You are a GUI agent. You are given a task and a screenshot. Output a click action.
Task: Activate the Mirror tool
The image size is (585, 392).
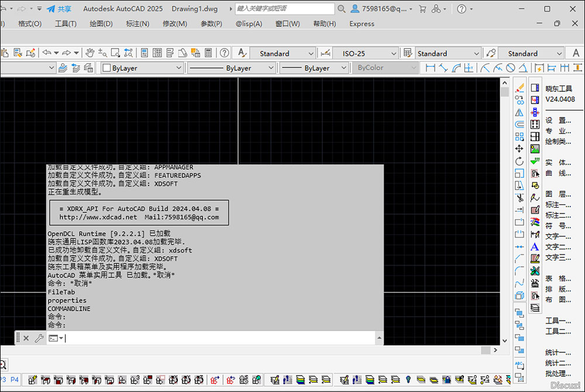click(x=519, y=112)
